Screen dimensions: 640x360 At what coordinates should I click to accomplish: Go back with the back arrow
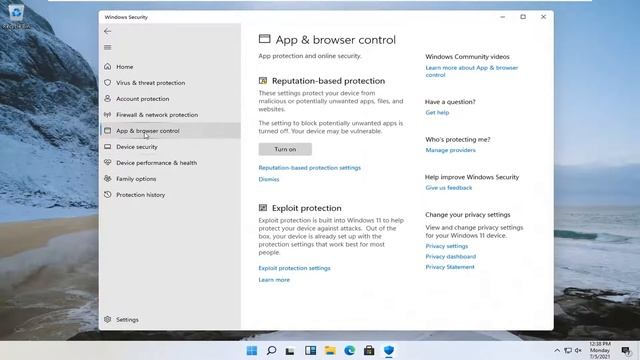[107, 31]
